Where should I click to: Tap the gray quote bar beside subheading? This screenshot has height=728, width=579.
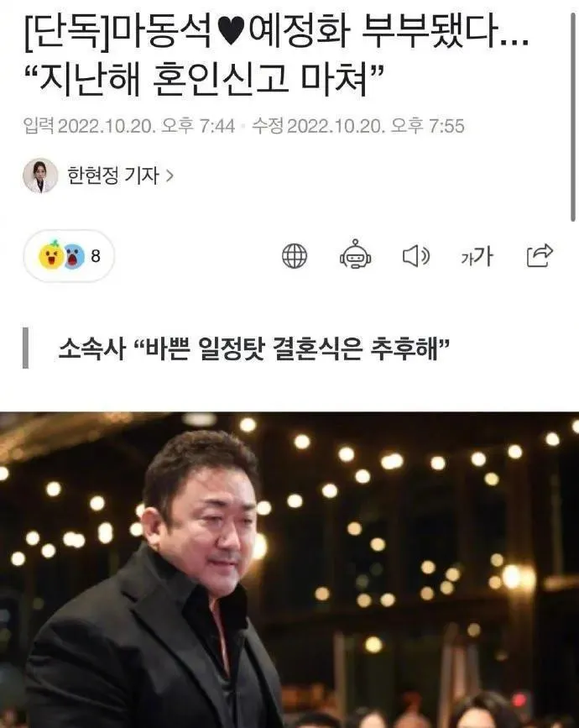pyautogui.click(x=25, y=348)
